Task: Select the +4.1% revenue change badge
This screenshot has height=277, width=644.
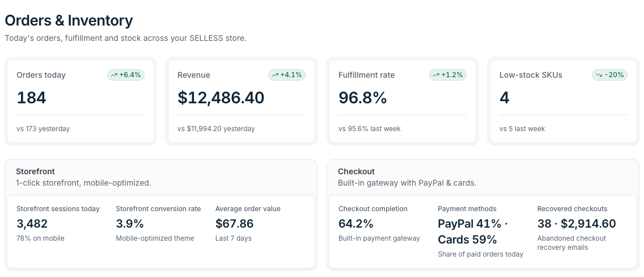Action: pyautogui.click(x=287, y=75)
